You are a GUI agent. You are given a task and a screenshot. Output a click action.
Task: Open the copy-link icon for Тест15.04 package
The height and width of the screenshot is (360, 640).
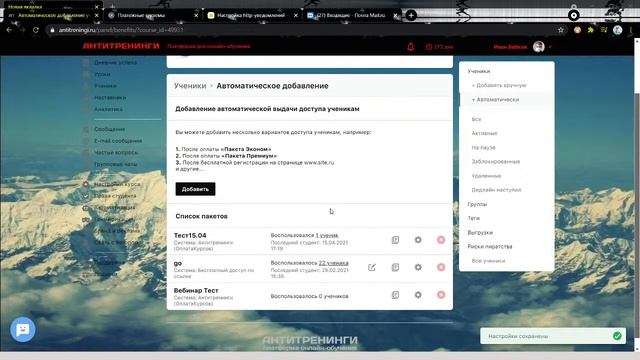coord(395,240)
